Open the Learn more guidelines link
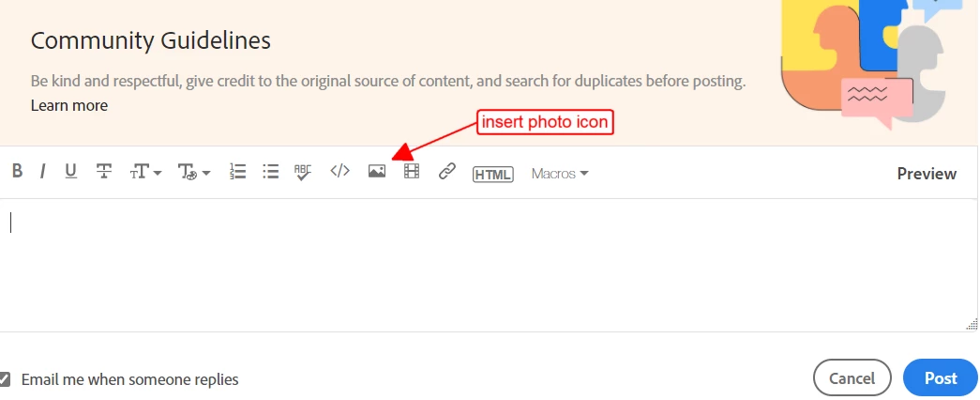 tap(68, 105)
